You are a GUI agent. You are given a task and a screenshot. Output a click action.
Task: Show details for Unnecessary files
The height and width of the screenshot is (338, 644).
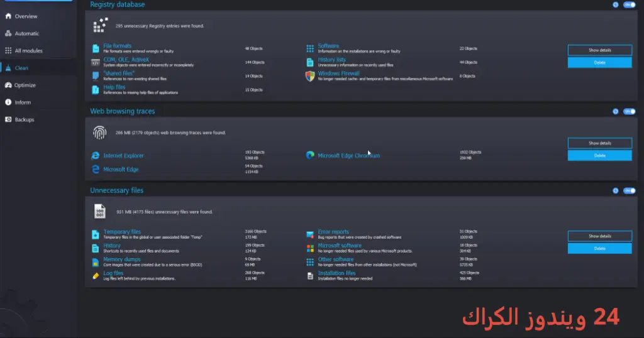599,236
